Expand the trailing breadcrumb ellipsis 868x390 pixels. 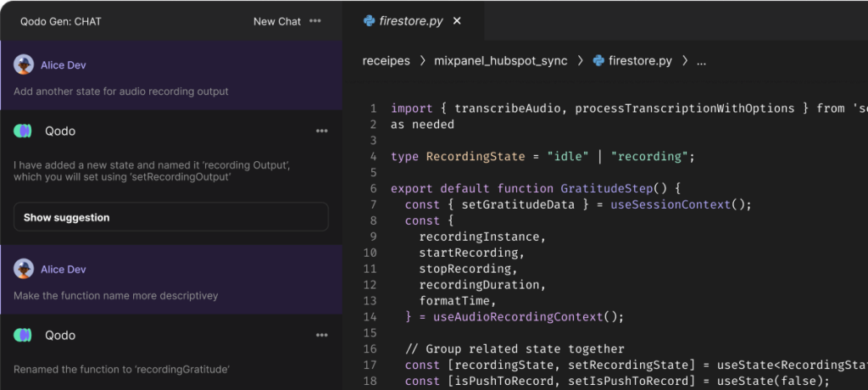pos(701,62)
